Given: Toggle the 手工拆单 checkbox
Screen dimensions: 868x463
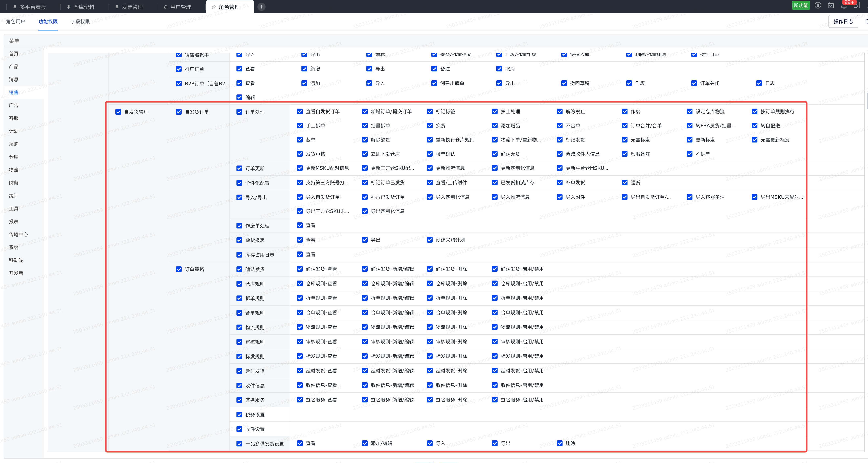Looking at the screenshot, I should (300, 126).
